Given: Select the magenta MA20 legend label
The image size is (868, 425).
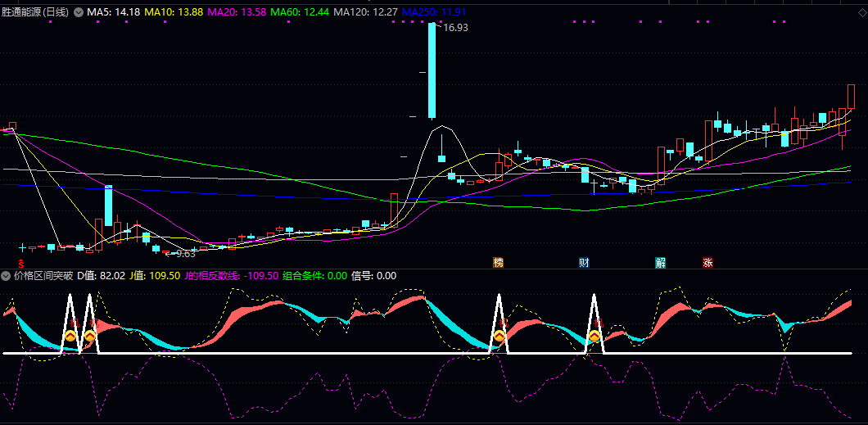Looking at the screenshot, I should tap(235, 13).
